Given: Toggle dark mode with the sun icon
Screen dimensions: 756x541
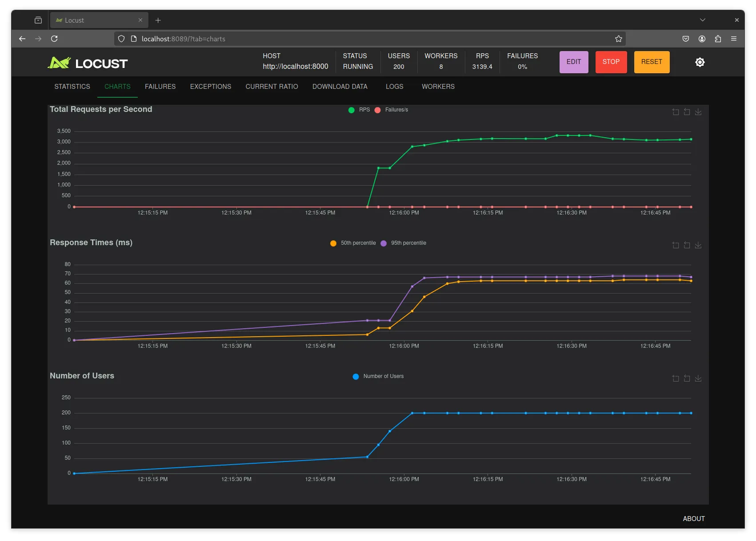Looking at the screenshot, I should [x=700, y=62].
